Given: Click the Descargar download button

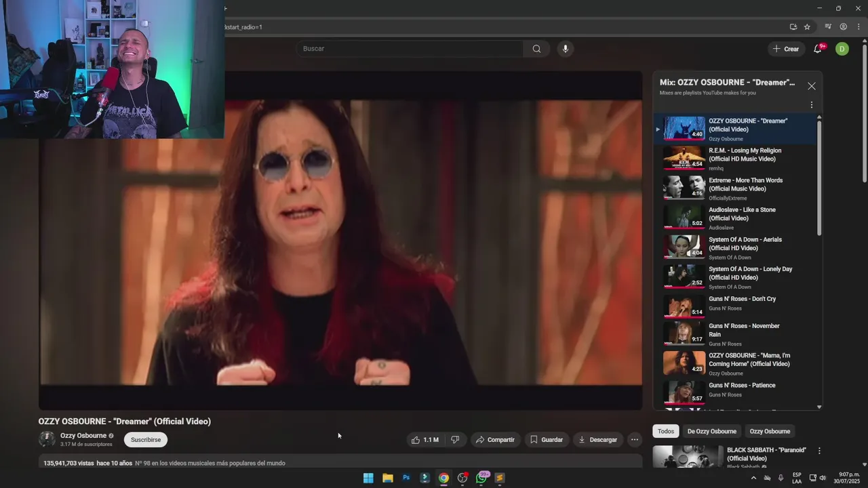Looking at the screenshot, I should click(x=597, y=440).
